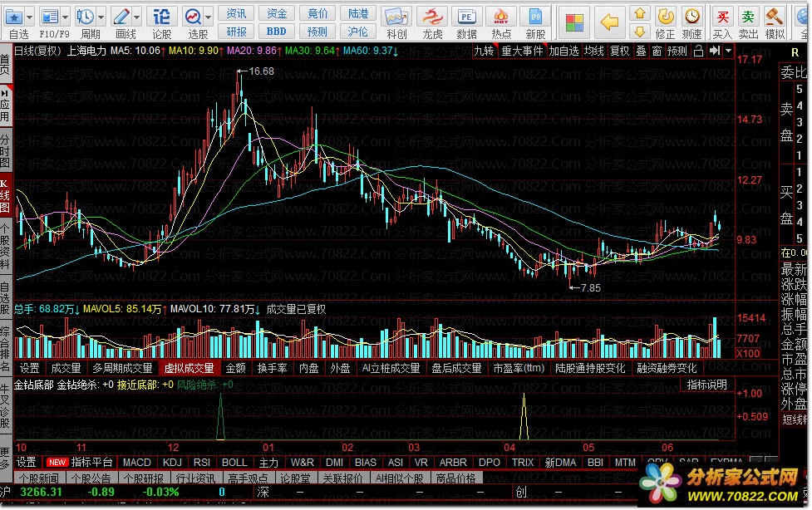Click the 沪伦 toolbar button

358,32
